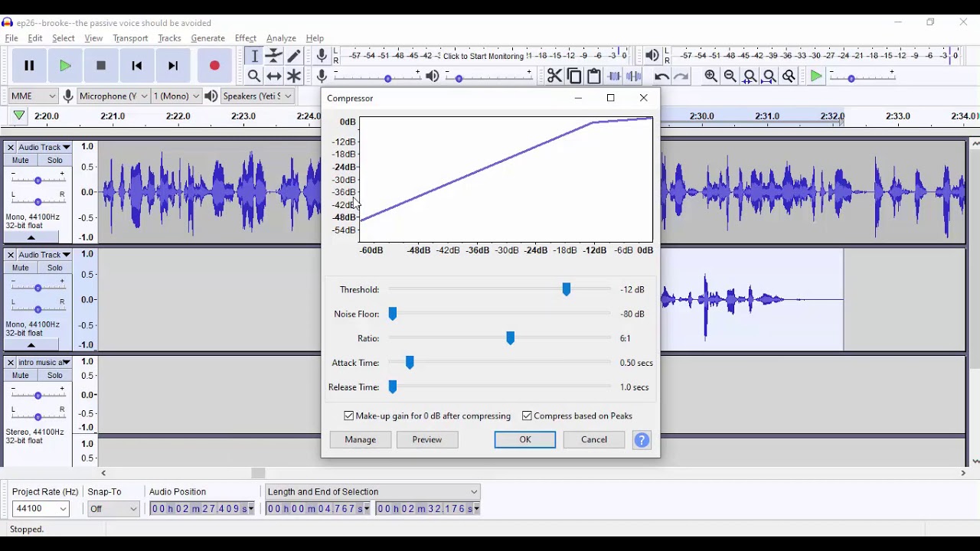Image resolution: width=980 pixels, height=551 pixels.
Task: Open intro music track name menu
Action: (x=44, y=363)
